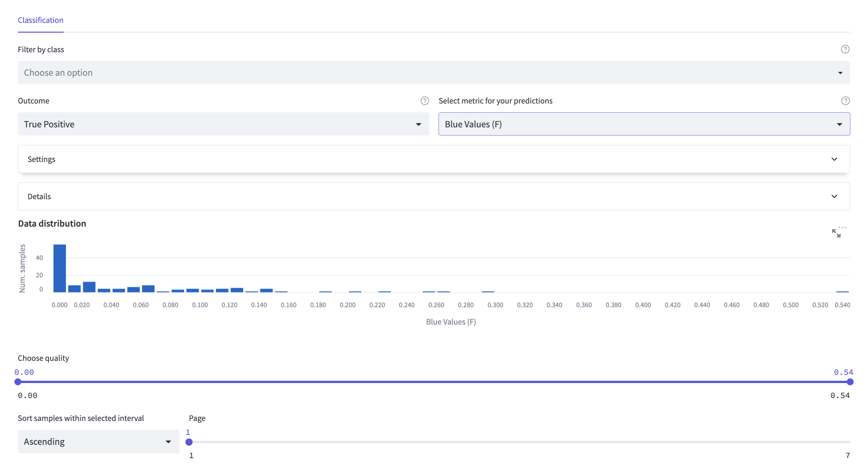868x465 pixels.
Task: Click the quality slider left handle at 0.00
Action: tap(18, 382)
